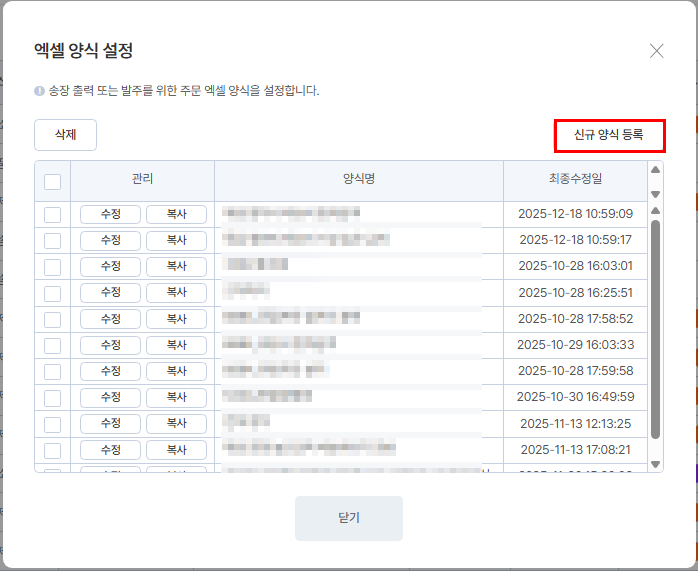Click the 닫기 button
The width and height of the screenshot is (698, 571).
[x=349, y=518]
